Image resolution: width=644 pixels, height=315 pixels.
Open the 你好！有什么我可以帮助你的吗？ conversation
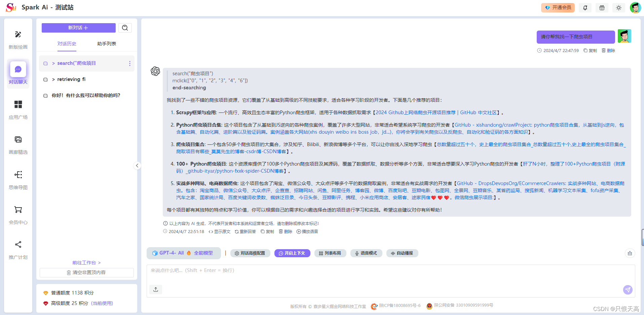pyautogui.click(x=86, y=96)
